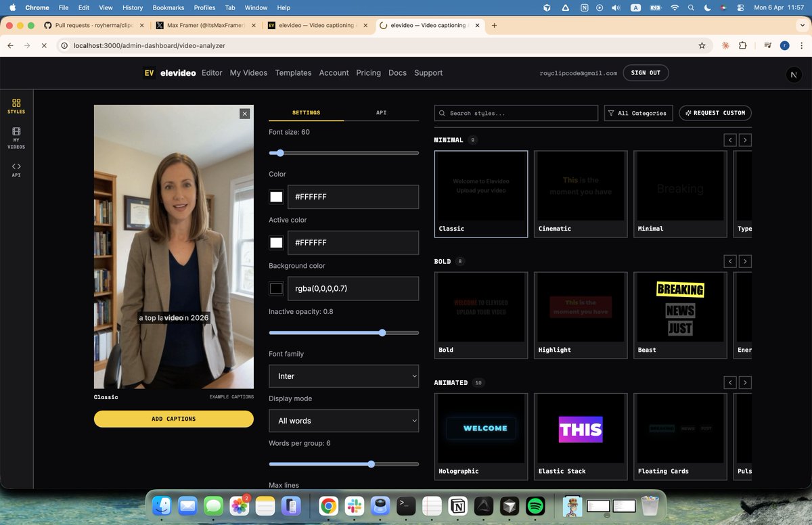This screenshot has width=812, height=525.
Task: Open Photos from the Dock
Action: 240,505
